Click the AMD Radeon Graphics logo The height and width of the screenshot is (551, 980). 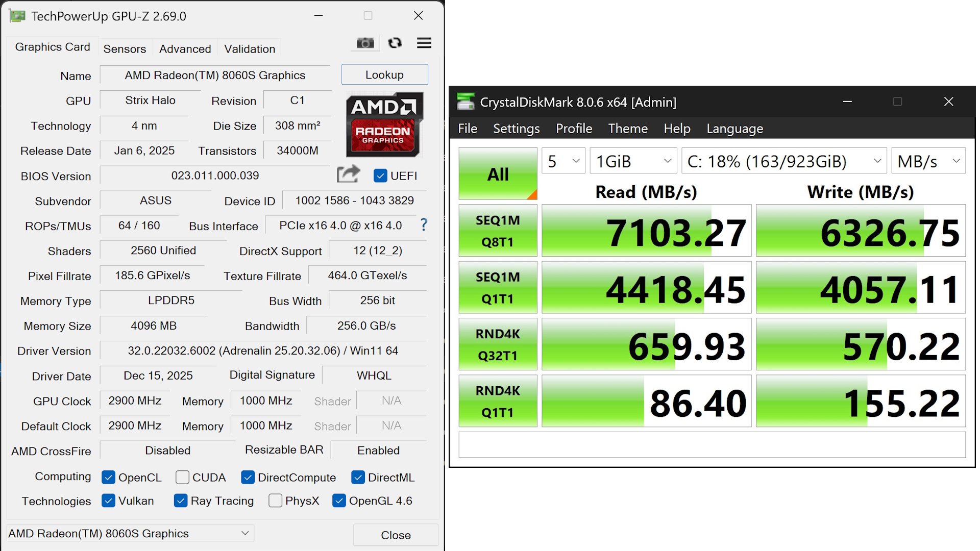pos(384,124)
